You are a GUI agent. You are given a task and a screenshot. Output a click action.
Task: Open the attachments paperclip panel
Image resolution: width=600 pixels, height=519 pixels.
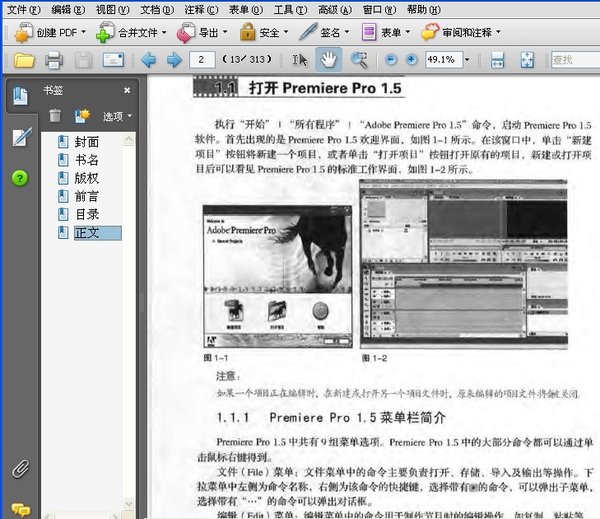[20, 469]
